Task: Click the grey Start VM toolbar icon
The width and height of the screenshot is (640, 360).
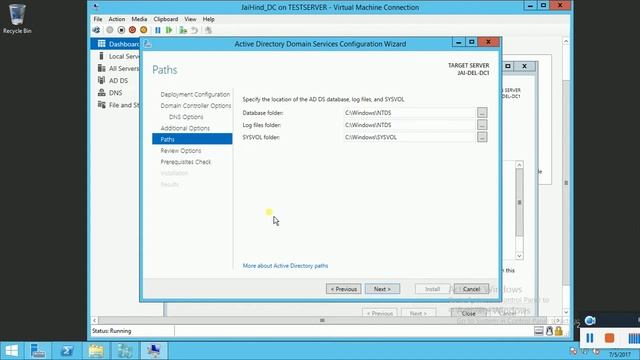Action: (x=110, y=30)
